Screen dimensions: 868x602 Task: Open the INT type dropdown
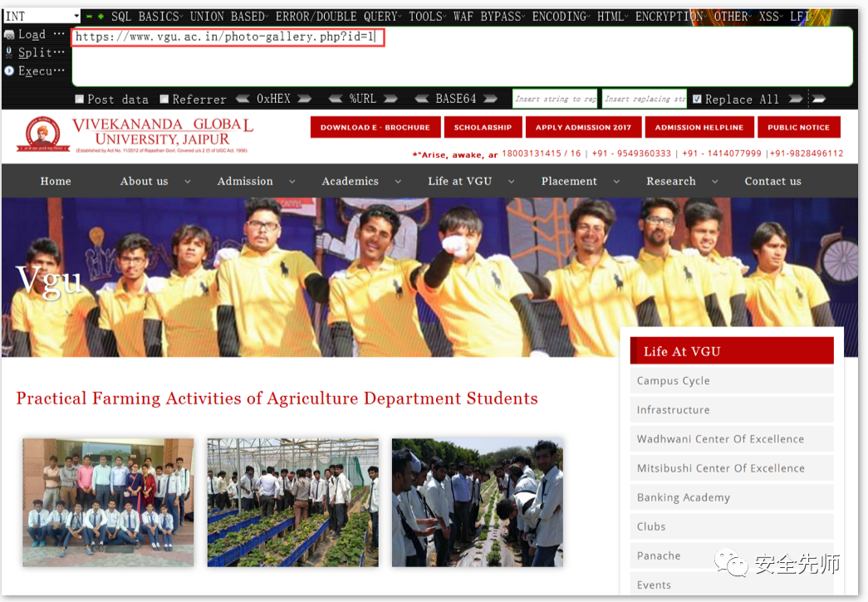click(x=42, y=16)
